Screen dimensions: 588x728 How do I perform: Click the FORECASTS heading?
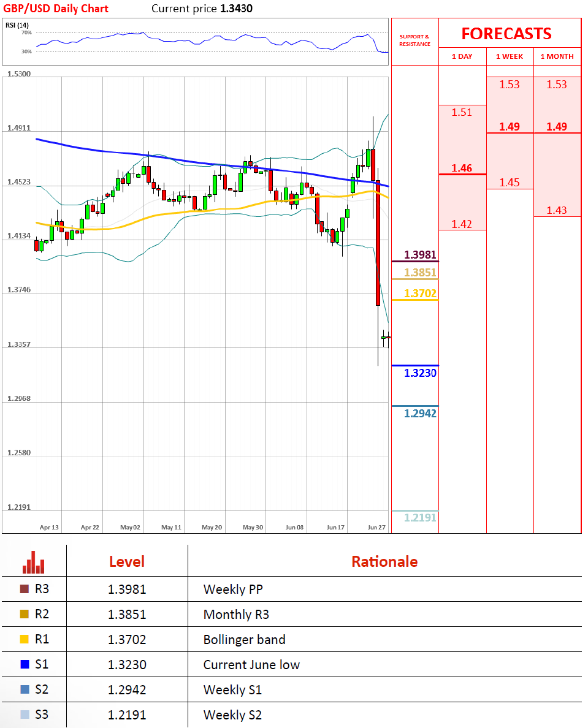pyautogui.click(x=506, y=34)
